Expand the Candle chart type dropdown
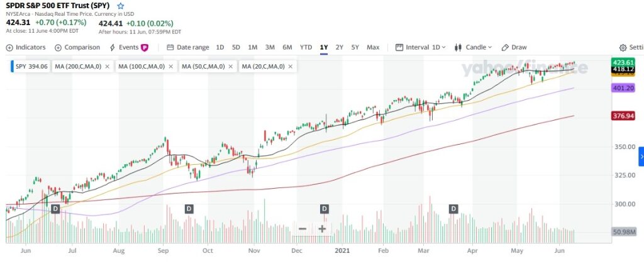Screen dimensions: 644x268 pos(472,47)
